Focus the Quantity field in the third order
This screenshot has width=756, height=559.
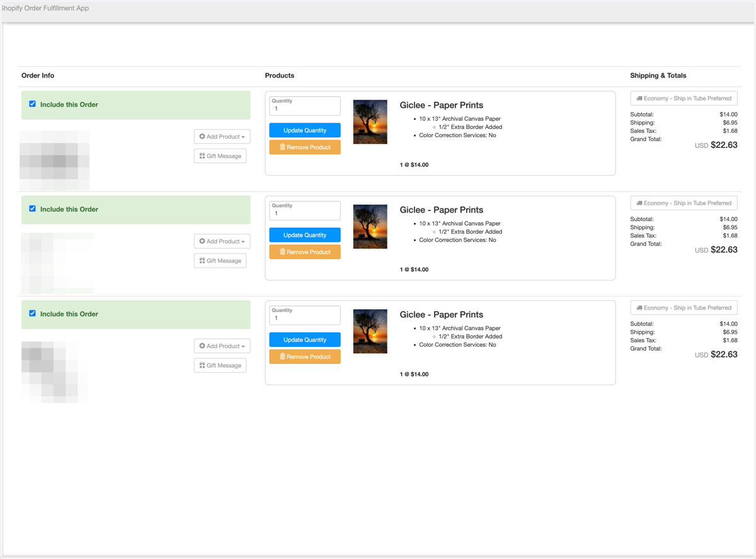(x=305, y=315)
